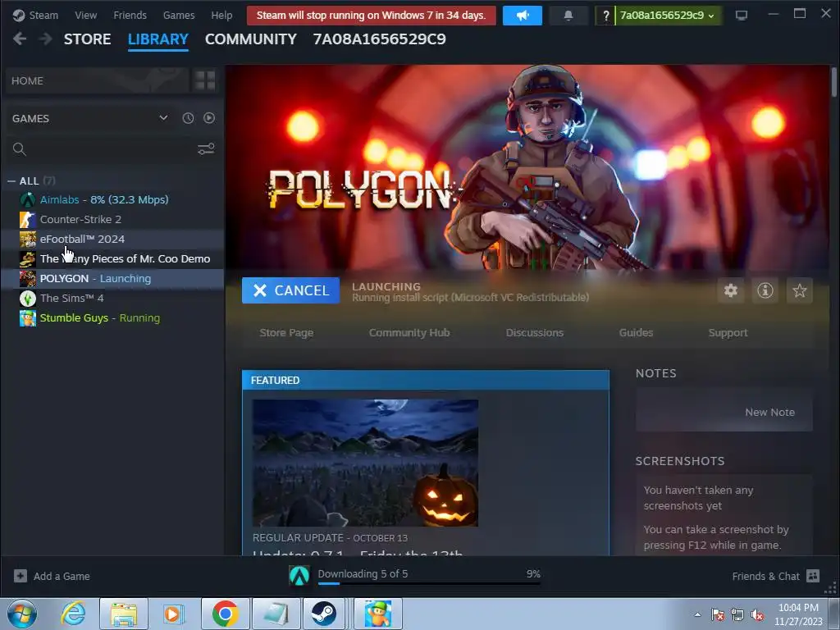The height and width of the screenshot is (630, 840).
Task: Select POLYGON launching entry in list
Action: click(x=112, y=279)
